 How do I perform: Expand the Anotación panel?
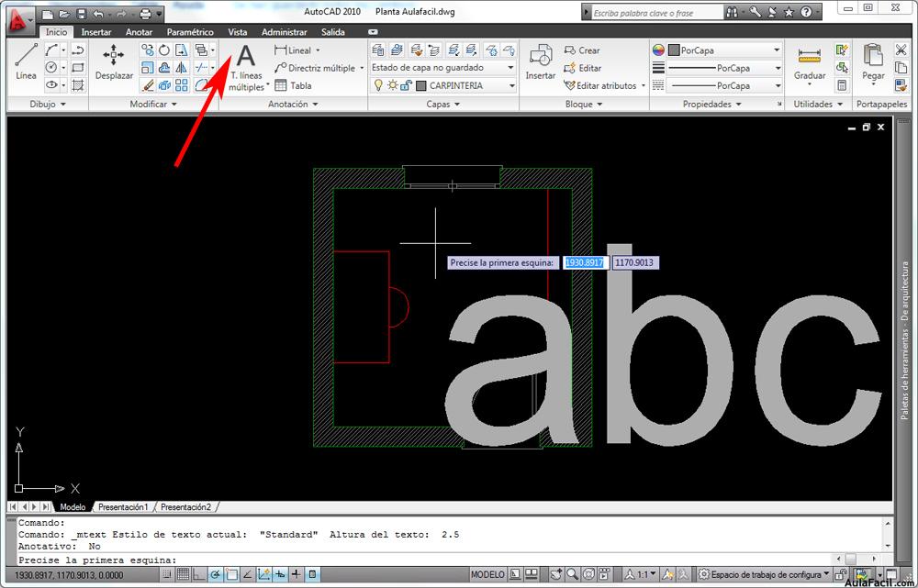293,105
